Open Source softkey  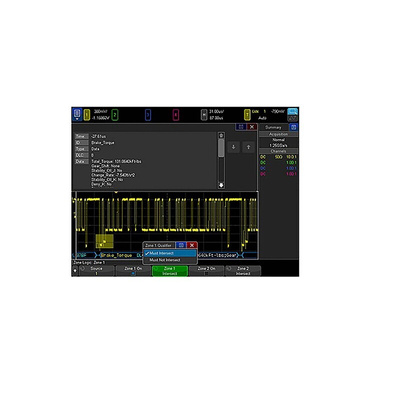(x=97, y=271)
